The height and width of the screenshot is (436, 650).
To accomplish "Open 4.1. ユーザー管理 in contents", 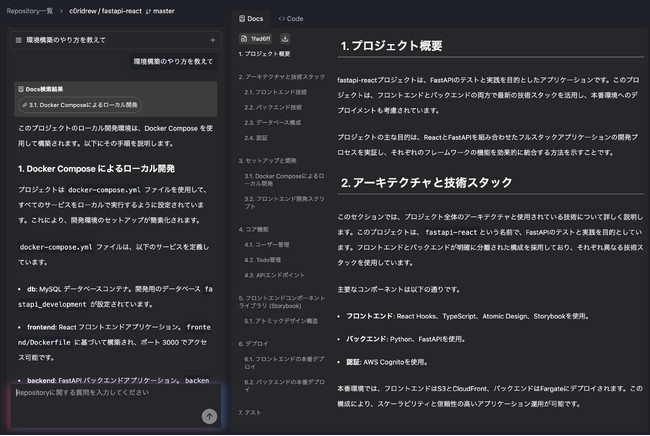I will coord(267,245).
